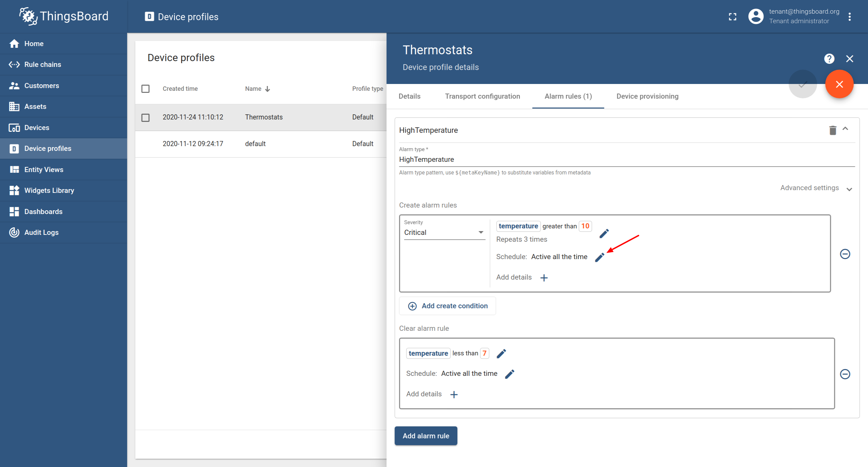
Task: Cancel editing with the orange X button
Action: point(839,84)
